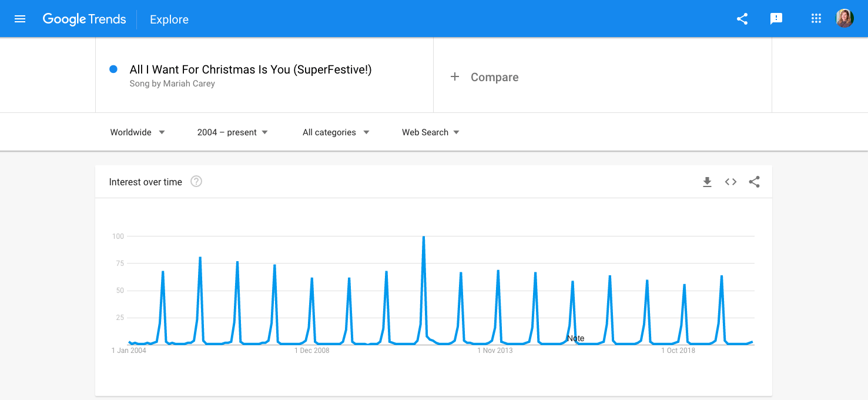Open the Google apps grid

(x=816, y=18)
